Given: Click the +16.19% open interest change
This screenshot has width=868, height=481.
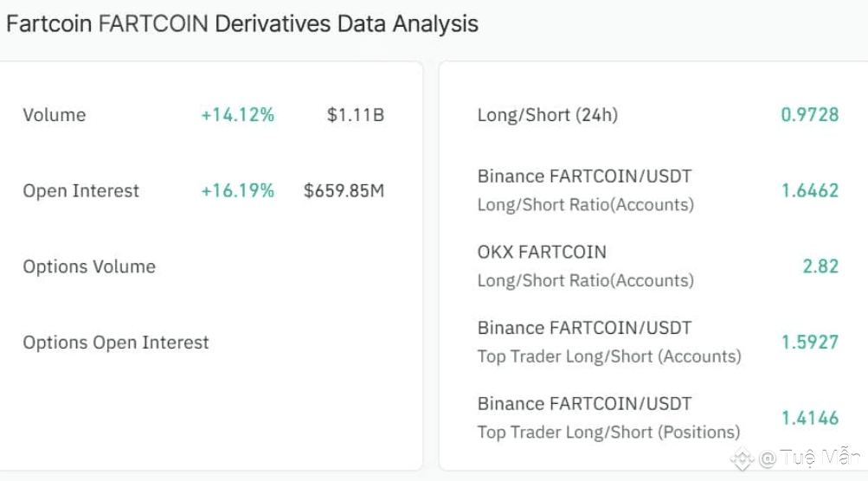Looking at the screenshot, I should pyautogui.click(x=237, y=191).
